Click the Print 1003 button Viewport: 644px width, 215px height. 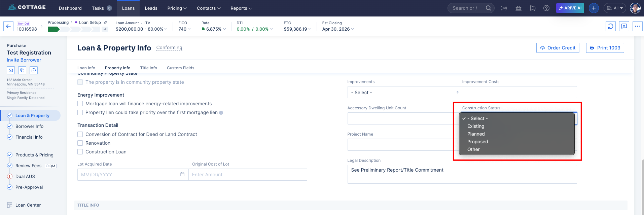pyautogui.click(x=605, y=48)
